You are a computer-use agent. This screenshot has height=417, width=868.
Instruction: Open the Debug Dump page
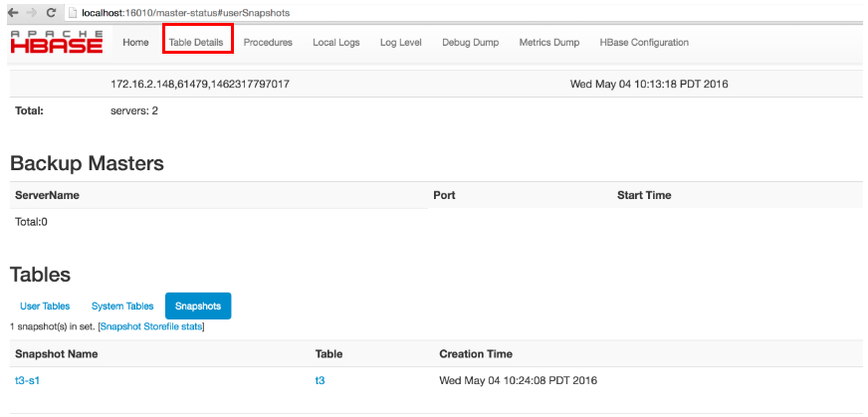(x=471, y=42)
